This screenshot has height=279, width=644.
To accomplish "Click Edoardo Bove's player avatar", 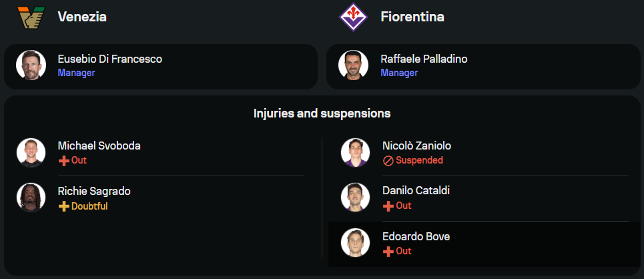I will (x=355, y=243).
